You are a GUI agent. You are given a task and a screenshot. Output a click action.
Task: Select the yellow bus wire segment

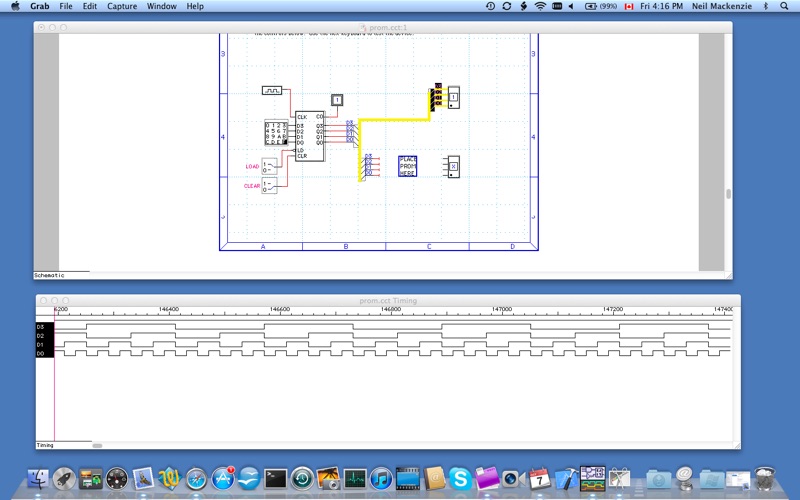(394, 120)
